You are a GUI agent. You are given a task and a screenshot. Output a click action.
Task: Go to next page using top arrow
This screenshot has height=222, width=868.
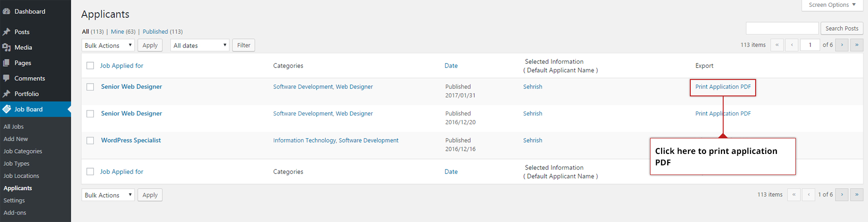842,45
